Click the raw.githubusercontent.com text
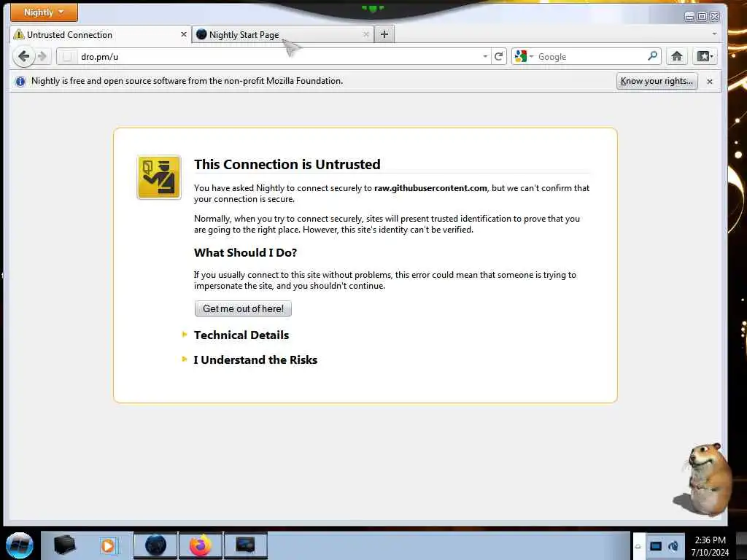 (430, 188)
